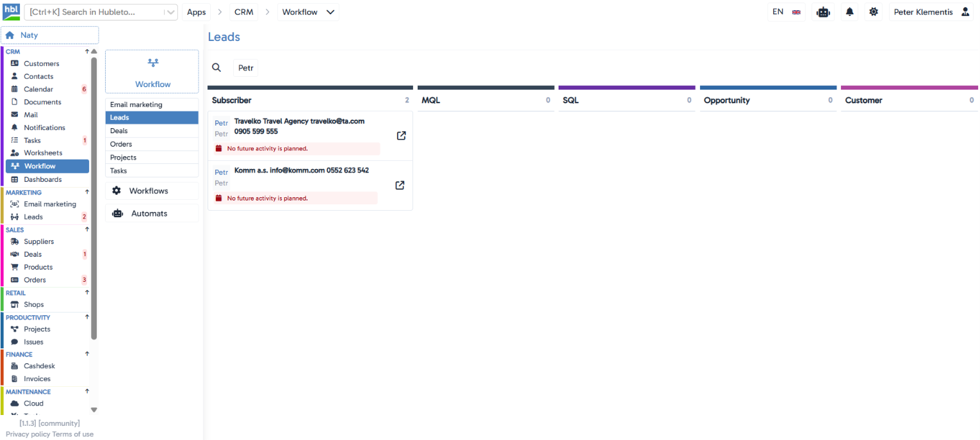Open Peter Klementis user menu
Screen dimensions: 980x440
[931, 12]
